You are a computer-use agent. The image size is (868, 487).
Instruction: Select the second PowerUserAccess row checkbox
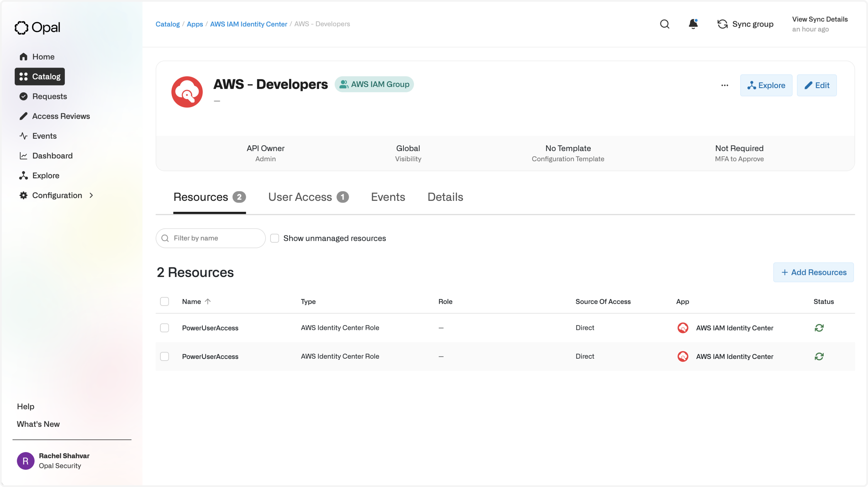pyautogui.click(x=164, y=357)
